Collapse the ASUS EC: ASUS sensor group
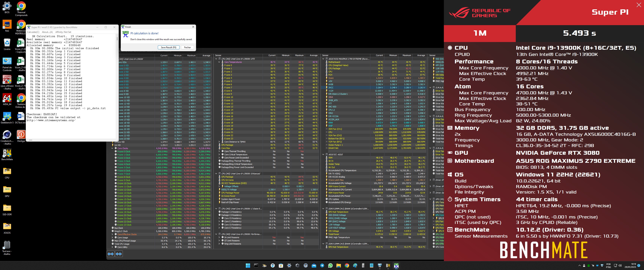Image resolution: width=644 pixels, height=270 pixels. pos(323,154)
